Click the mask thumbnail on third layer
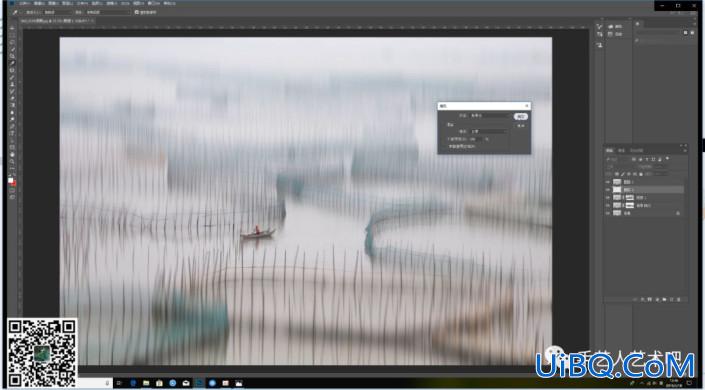This screenshot has width=705, height=390. [630, 197]
